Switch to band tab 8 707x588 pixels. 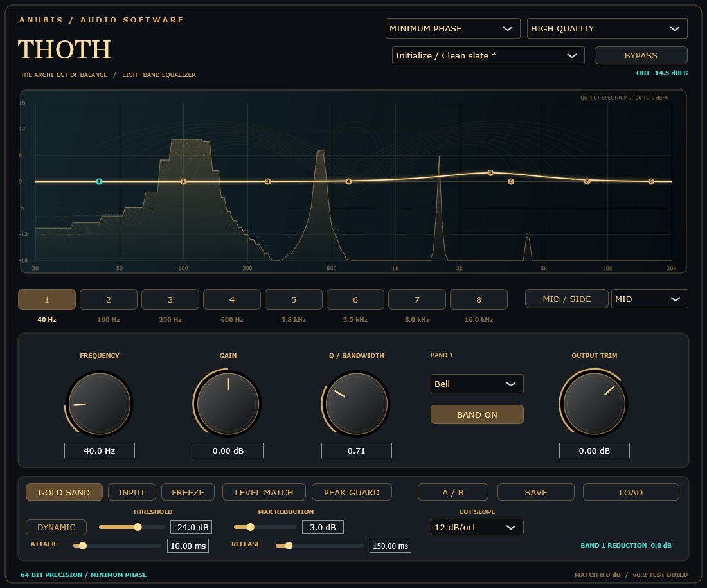point(479,299)
